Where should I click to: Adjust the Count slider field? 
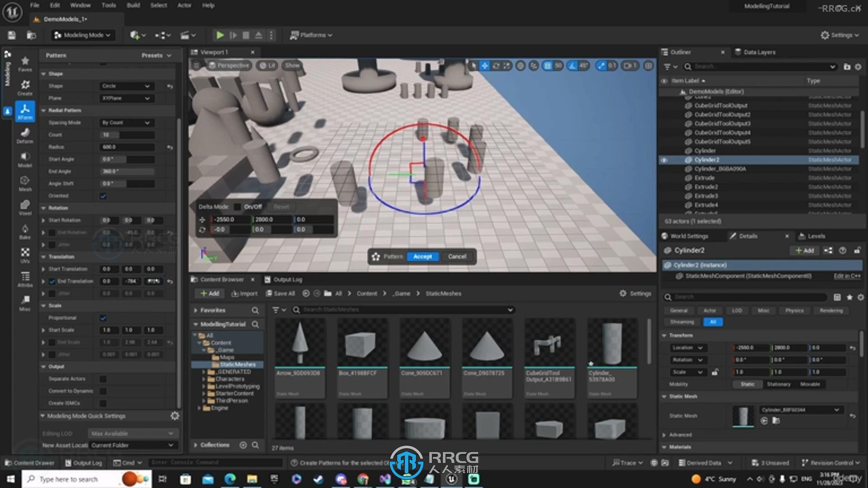click(127, 135)
